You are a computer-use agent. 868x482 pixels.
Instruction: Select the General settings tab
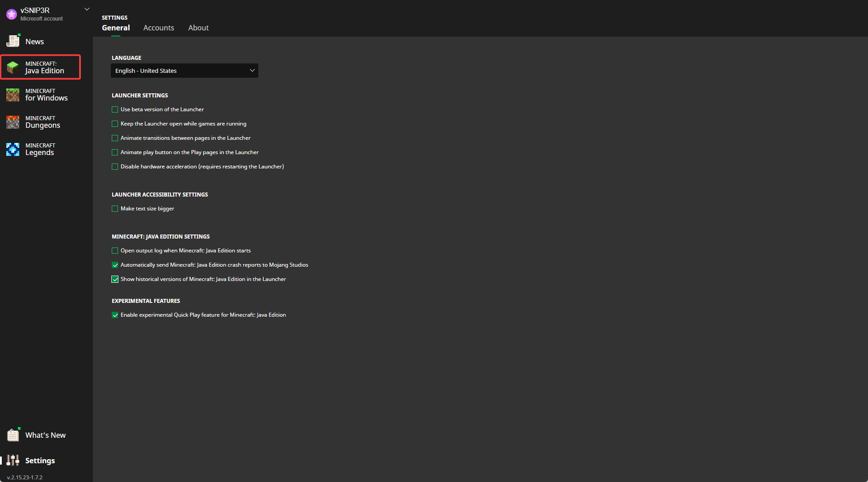pyautogui.click(x=116, y=28)
